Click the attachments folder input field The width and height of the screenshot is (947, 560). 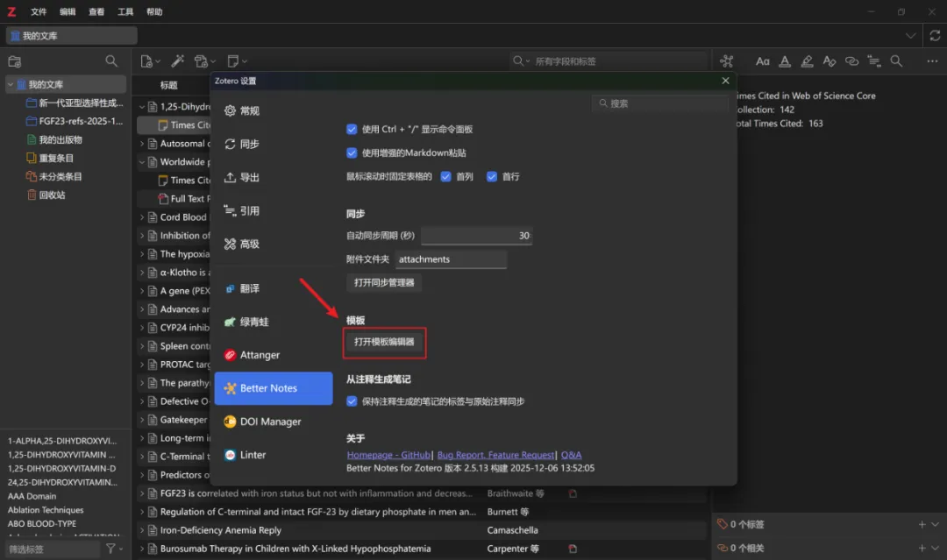tap(451, 259)
